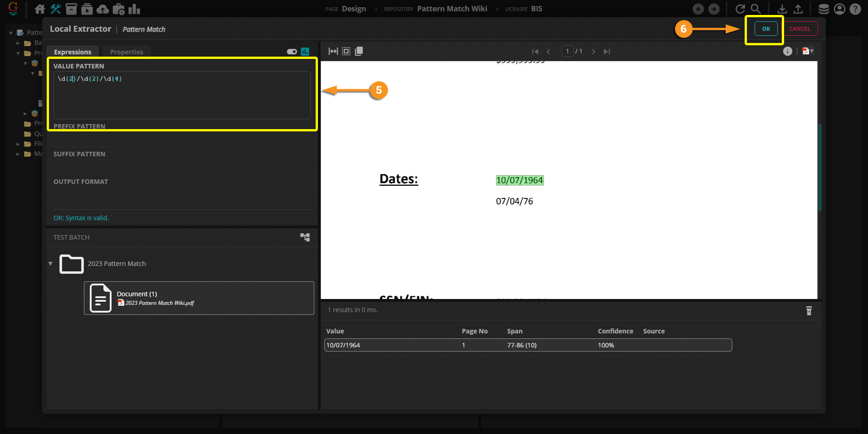The height and width of the screenshot is (434, 868).
Task: Click the Confidence column header
Action: coord(615,331)
